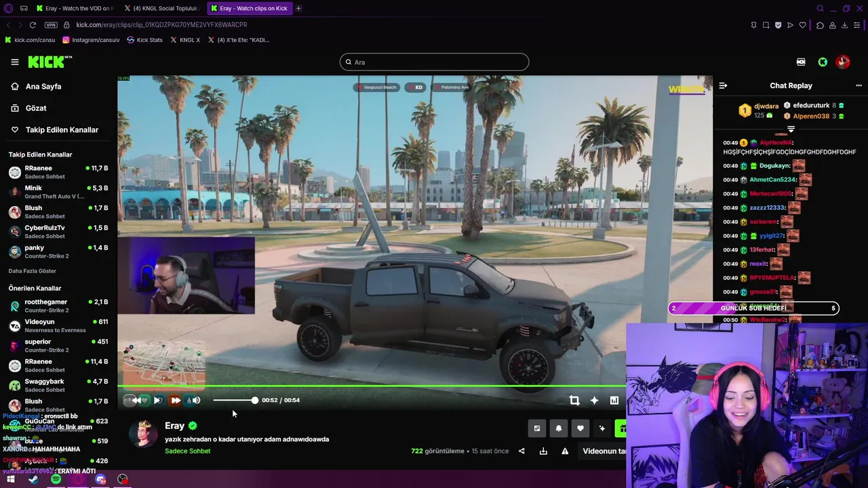
Task: Open Windows Start menu
Action: [10, 479]
